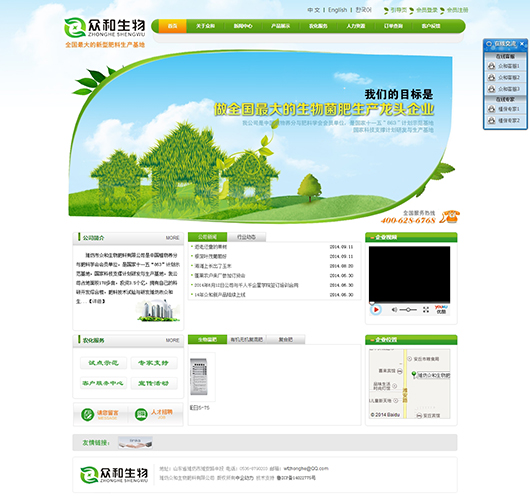The image size is (530, 497).
Task: Click the video progress bar handle
Action: [372, 303]
